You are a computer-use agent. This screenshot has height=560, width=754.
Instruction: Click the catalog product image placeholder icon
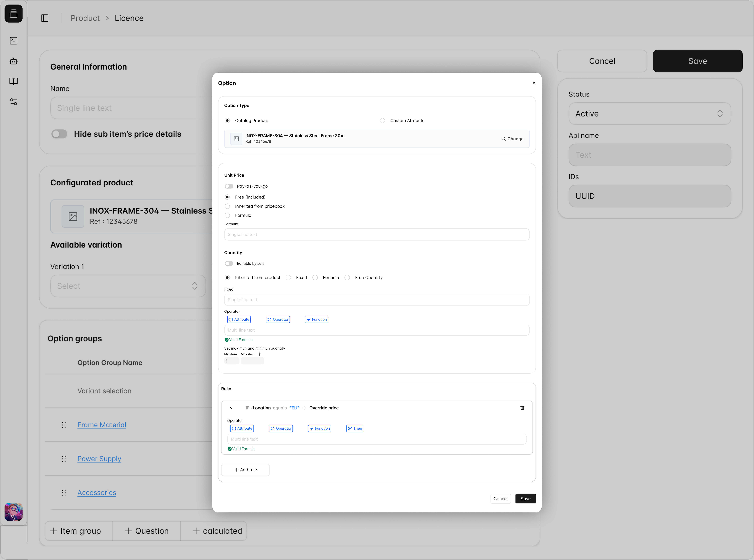(236, 139)
